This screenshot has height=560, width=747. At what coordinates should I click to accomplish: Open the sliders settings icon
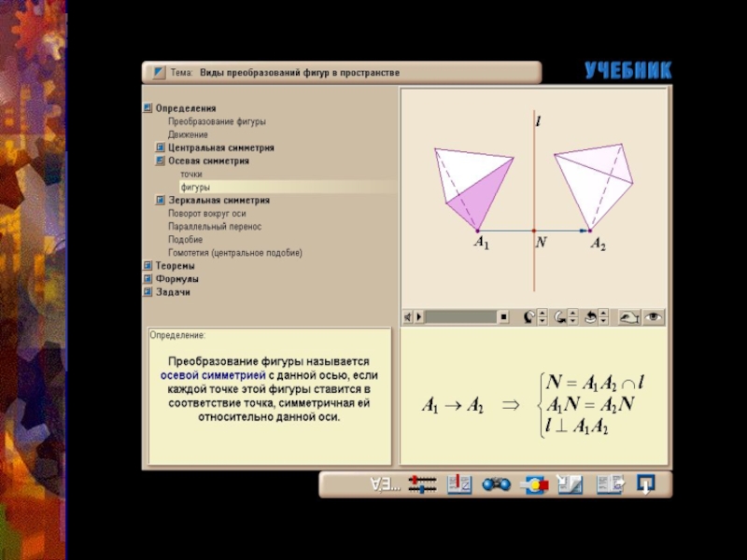(x=422, y=484)
